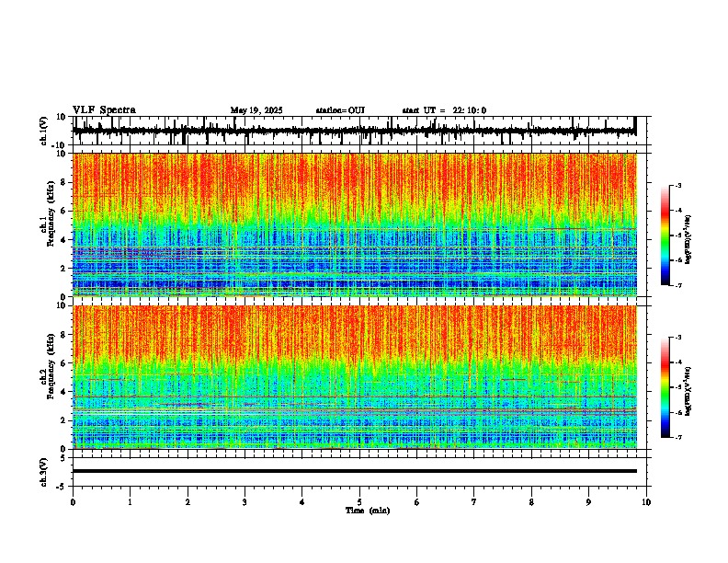Image resolution: width=728 pixels, height=563 pixels.
Task: Click the "-4" tick on ch.2 colorbar
Action: click(678, 362)
